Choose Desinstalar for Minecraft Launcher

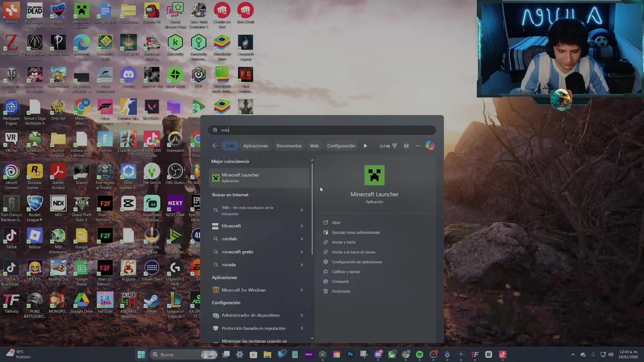pyautogui.click(x=341, y=291)
